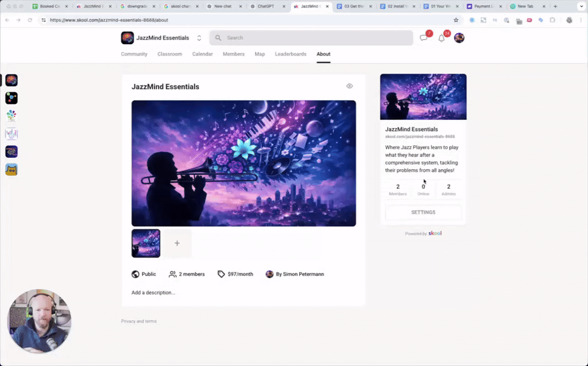Click the search magnifier in the search bar
Viewport: 588px width, 366px height.
point(218,37)
